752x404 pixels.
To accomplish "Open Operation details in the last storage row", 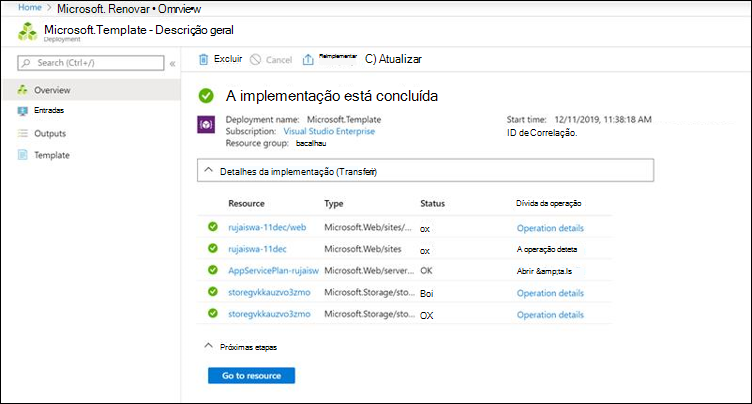I will pos(550,315).
